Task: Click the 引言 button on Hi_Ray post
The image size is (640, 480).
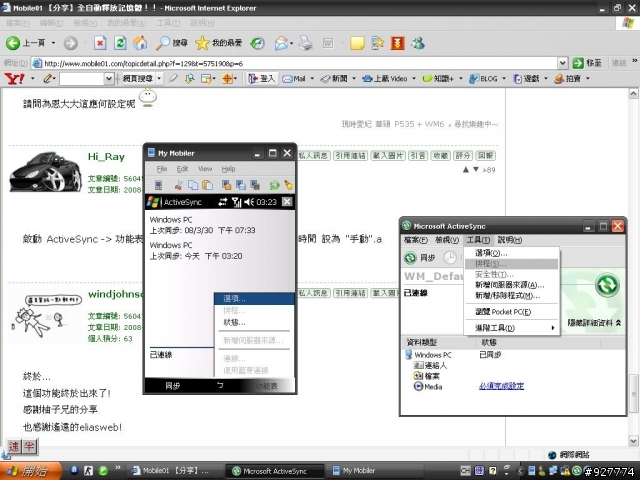Action: pos(418,156)
